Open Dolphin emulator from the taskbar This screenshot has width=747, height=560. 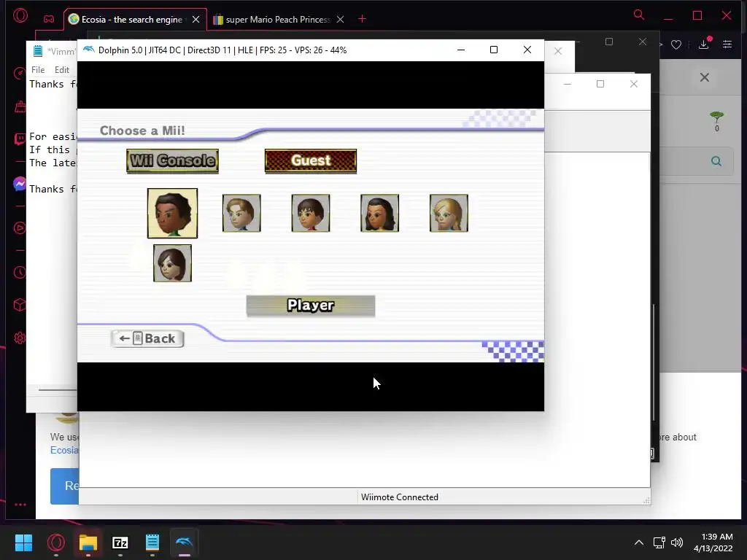pos(185,542)
